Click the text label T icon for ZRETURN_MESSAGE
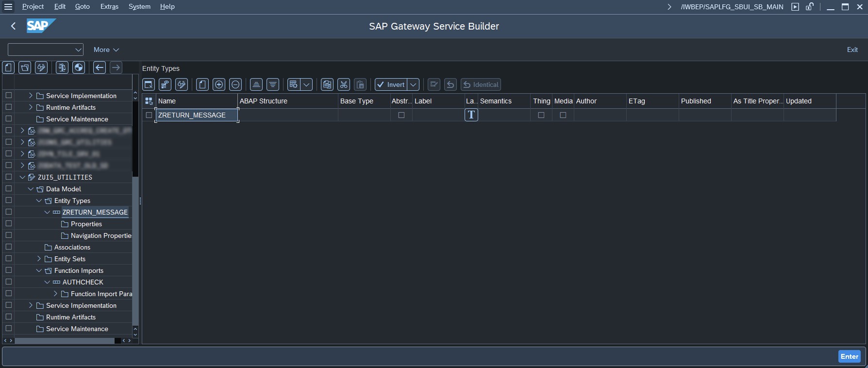 coord(471,115)
